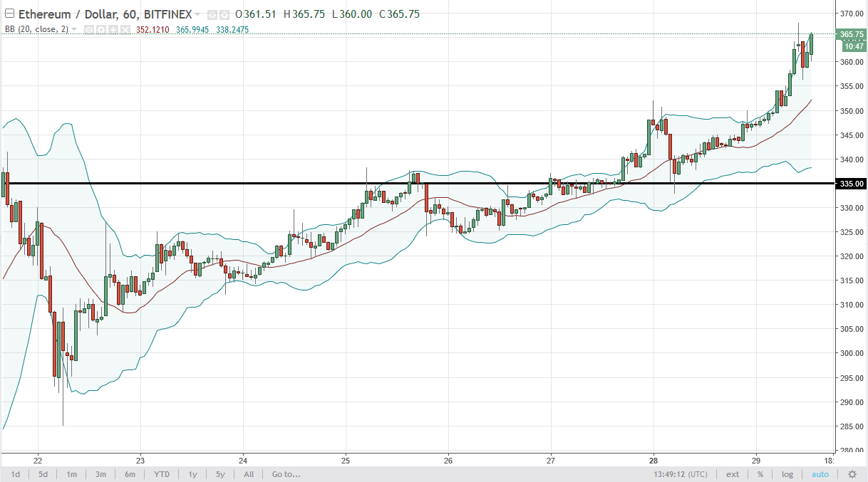
Task: Open chart properties gear in bottom bar
Action: click(852, 474)
